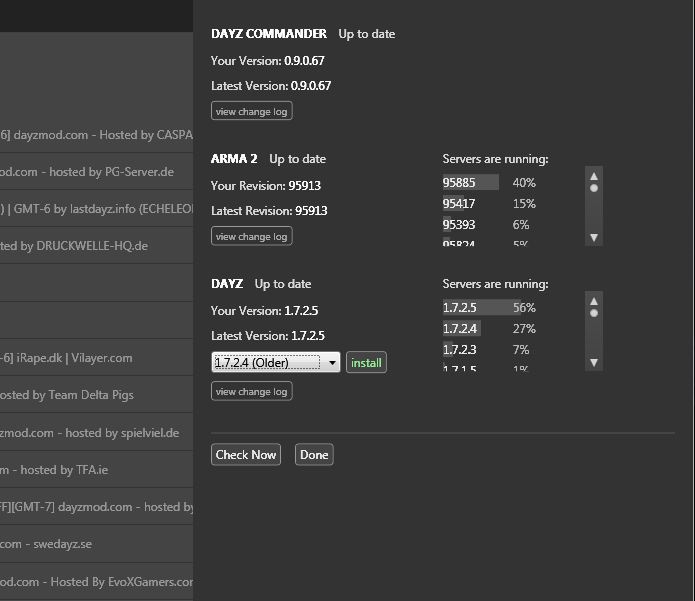Open the DayZ version dropdown
The height and width of the screenshot is (601, 695).
click(276, 363)
